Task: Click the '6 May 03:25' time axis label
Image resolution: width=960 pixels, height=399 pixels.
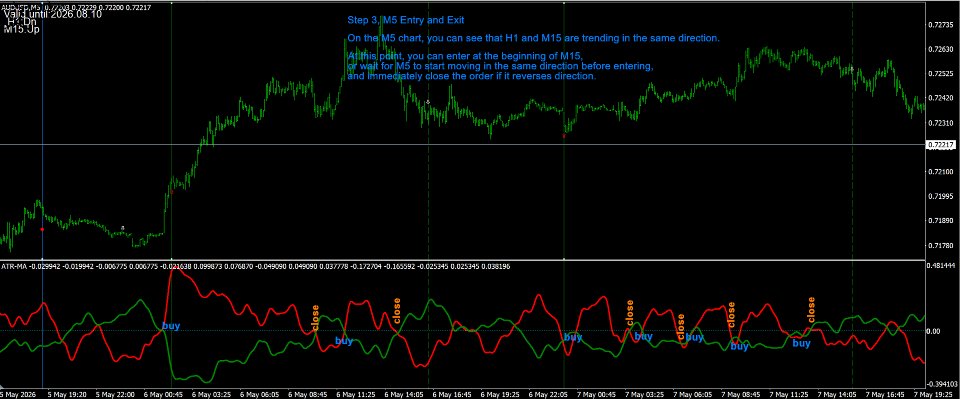Action: (x=211, y=394)
